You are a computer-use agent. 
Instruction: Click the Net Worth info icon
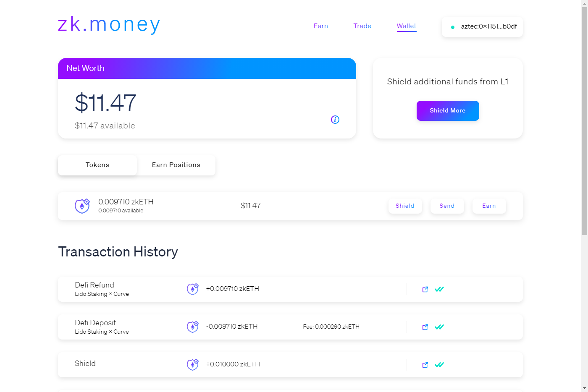click(335, 120)
